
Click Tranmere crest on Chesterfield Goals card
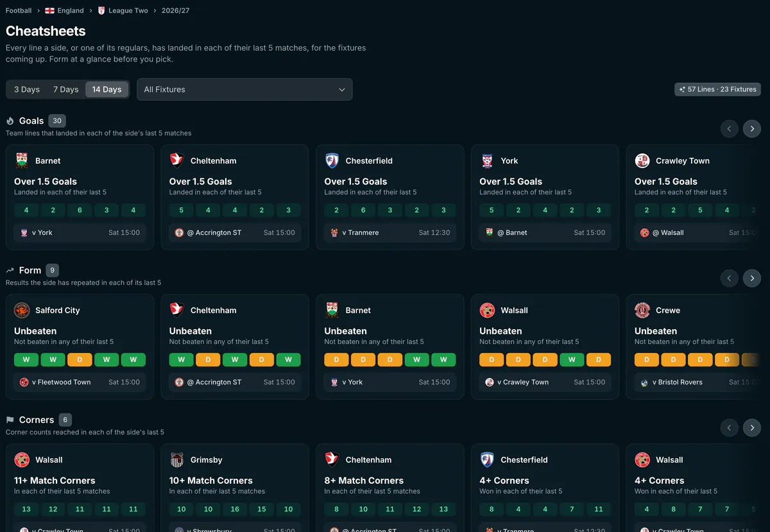point(334,232)
